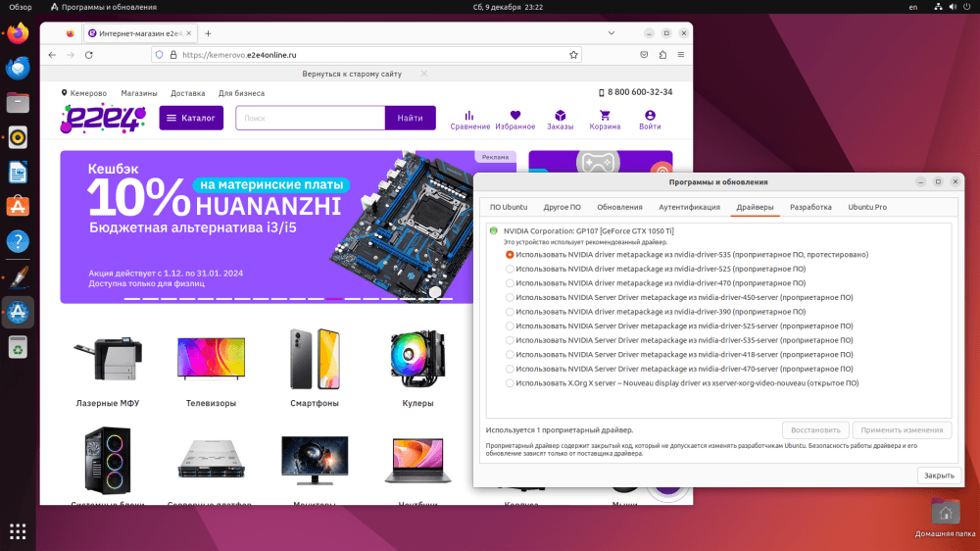The width and height of the screenshot is (980, 551).
Task: Open the Разработка tab
Action: coord(810,207)
